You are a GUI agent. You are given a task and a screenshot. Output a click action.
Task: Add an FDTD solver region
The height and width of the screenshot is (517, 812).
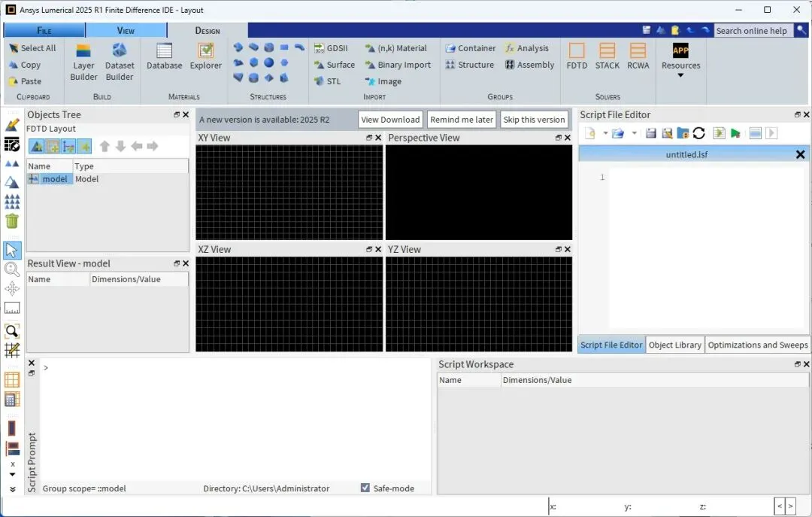(x=577, y=56)
